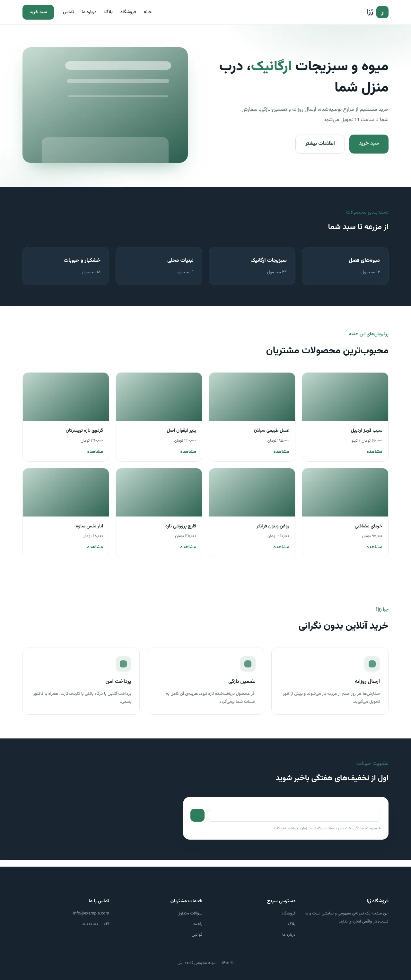Click the سیب قرمز اردبیل product image
411x980 pixels.
345,396
